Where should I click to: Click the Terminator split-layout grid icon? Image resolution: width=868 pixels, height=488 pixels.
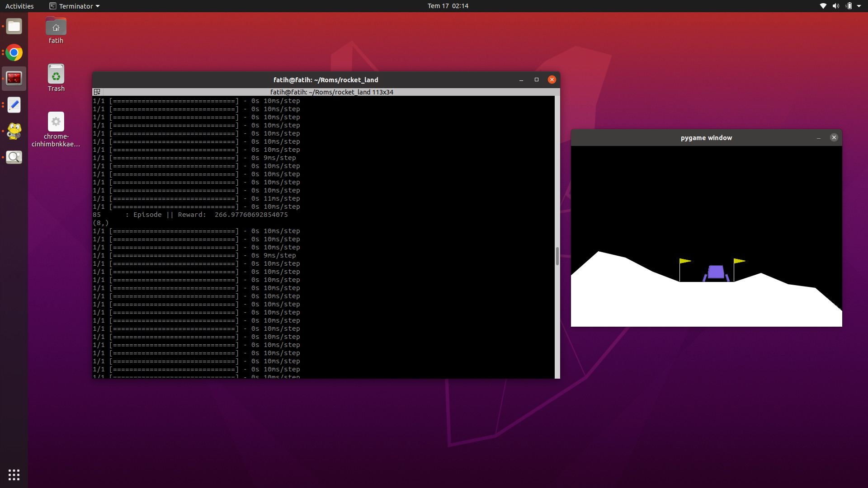point(97,92)
